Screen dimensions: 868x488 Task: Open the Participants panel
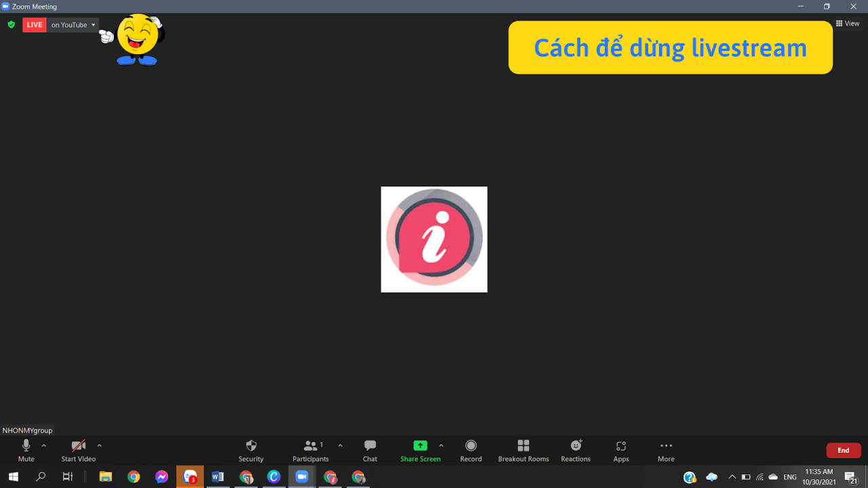click(x=310, y=449)
